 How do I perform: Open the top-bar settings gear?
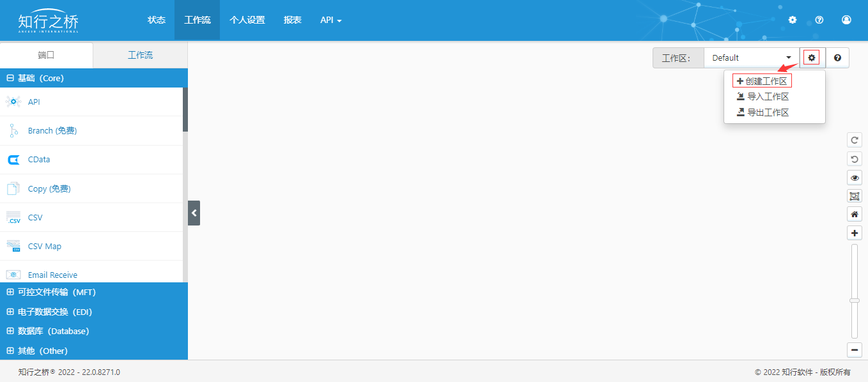(x=793, y=20)
